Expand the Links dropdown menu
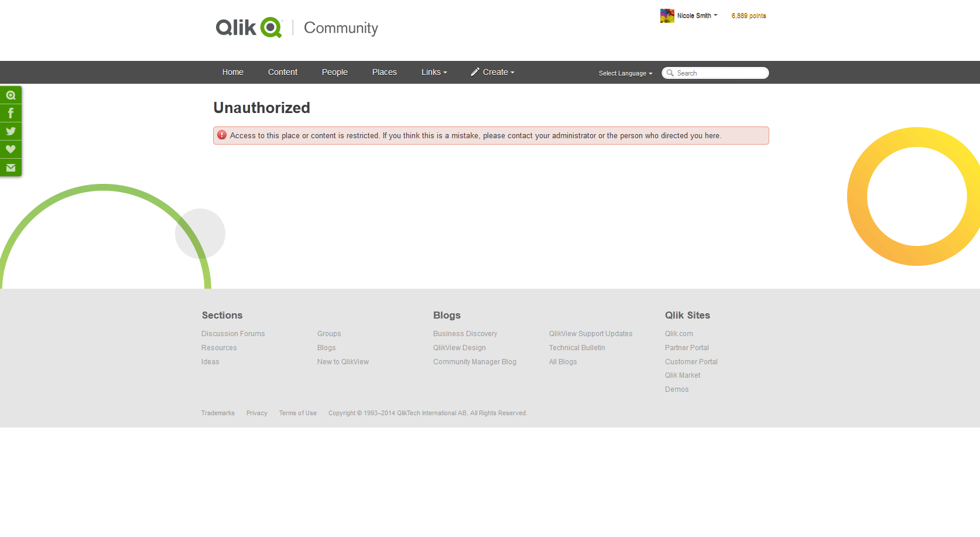Screen dimensions: 980x537 click(434, 72)
